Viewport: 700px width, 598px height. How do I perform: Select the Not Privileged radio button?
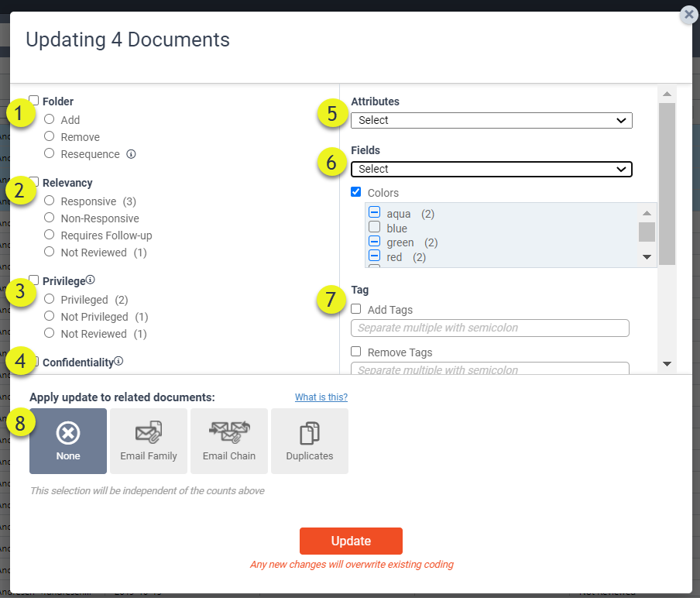(49, 316)
